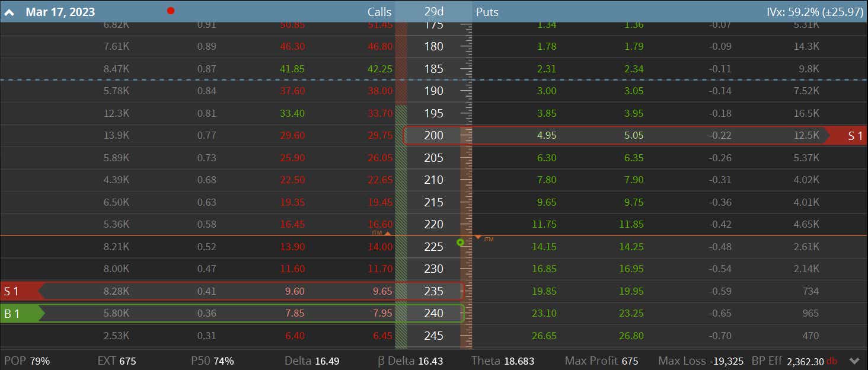Select strike 205

tap(433, 158)
